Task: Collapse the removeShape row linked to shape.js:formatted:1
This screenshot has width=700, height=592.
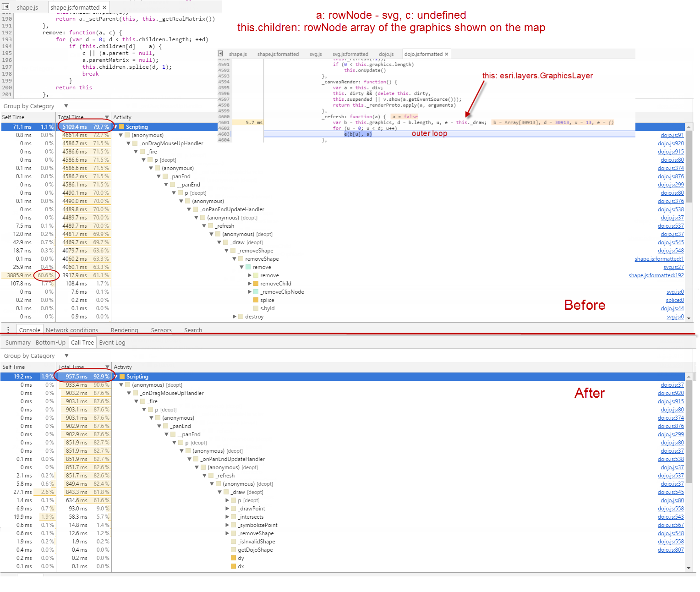Action: coord(234,259)
